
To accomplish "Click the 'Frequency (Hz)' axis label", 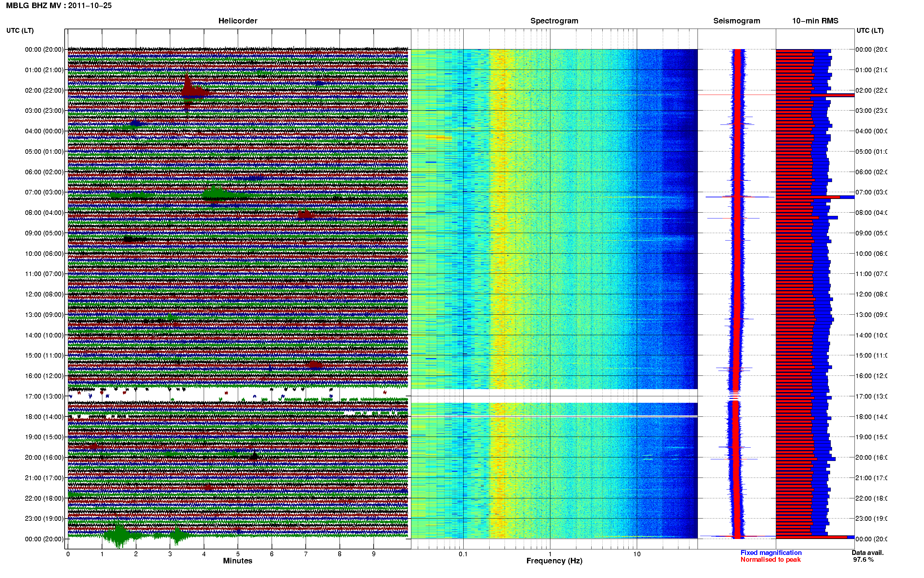I will (x=554, y=561).
